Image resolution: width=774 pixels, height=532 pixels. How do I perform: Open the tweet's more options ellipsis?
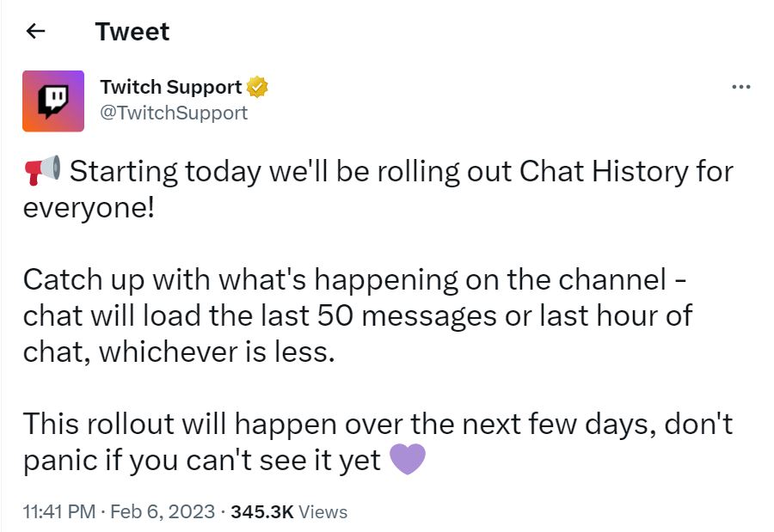[741, 88]
